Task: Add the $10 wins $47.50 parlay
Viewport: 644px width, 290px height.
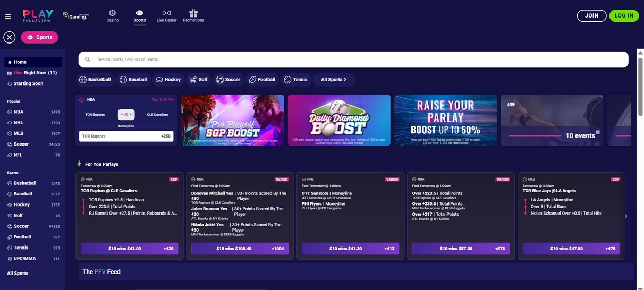Action: [x=572, y=249]
